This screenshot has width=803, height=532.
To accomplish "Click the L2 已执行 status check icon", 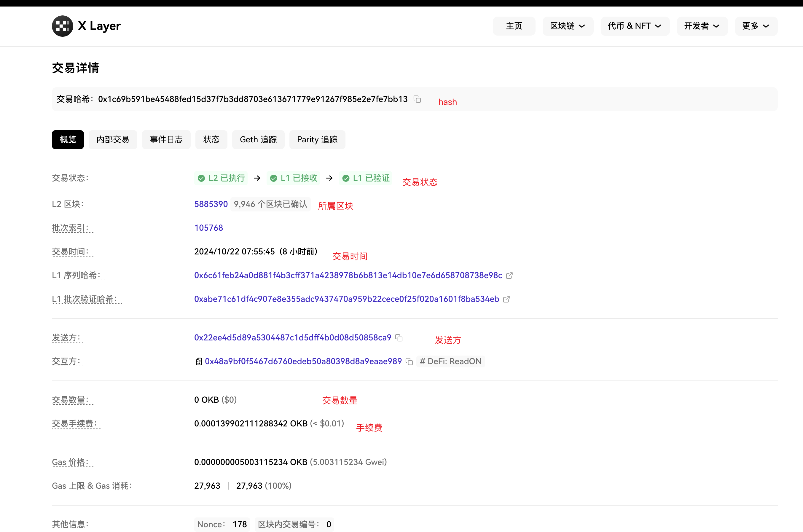I will tap(201, 178).
